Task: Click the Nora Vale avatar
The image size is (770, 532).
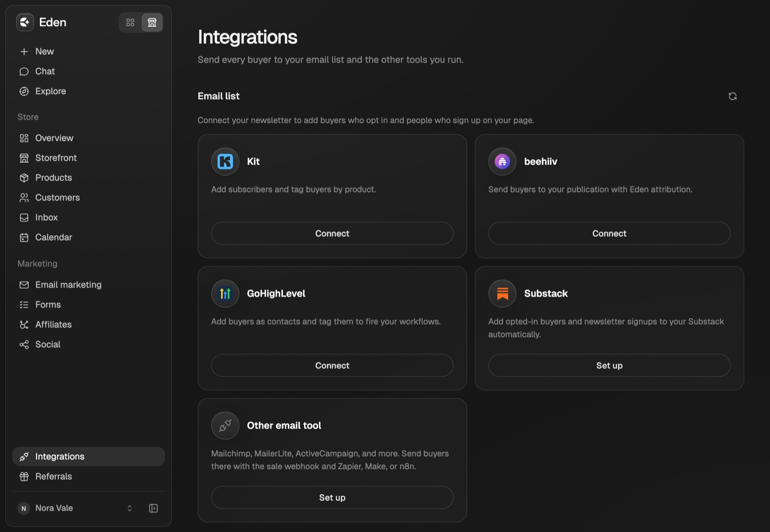Action: click(24, 508)
